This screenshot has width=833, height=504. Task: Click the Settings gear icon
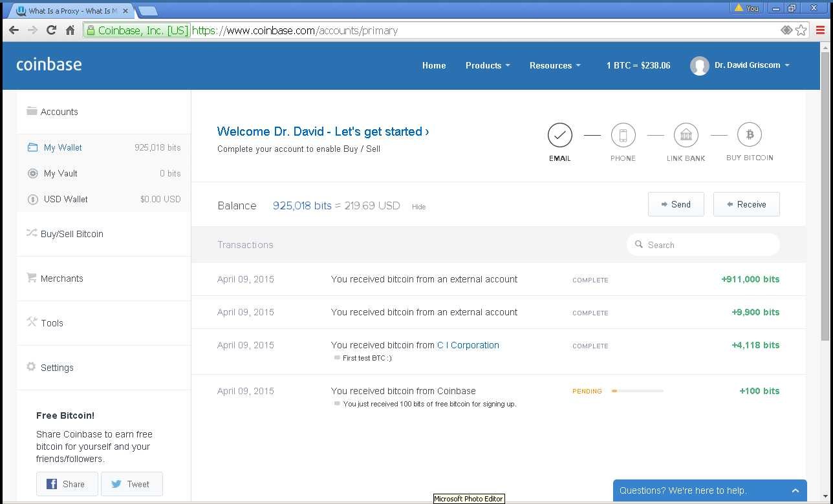(x=31, y=366)
